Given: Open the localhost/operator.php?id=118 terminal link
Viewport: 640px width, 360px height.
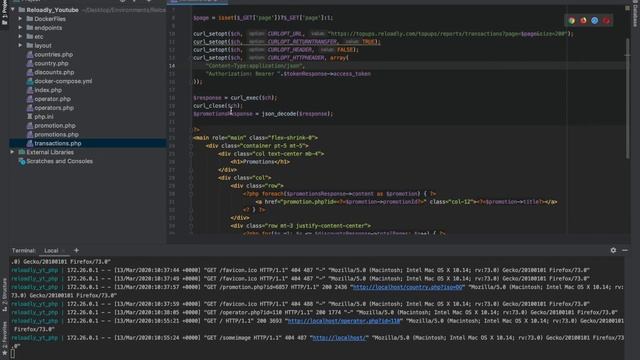Looking at the screenshot, I should (344, 321).
